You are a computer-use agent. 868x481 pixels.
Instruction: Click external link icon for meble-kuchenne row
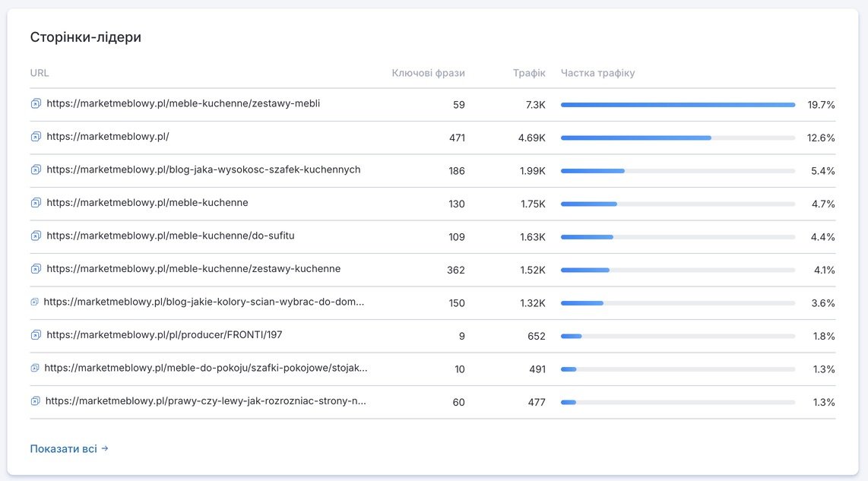point(36,203)
